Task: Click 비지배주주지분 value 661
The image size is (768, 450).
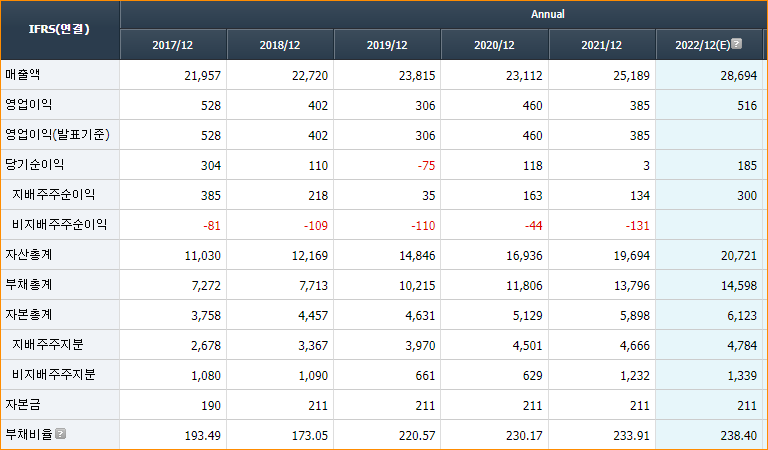Action: 425,376
